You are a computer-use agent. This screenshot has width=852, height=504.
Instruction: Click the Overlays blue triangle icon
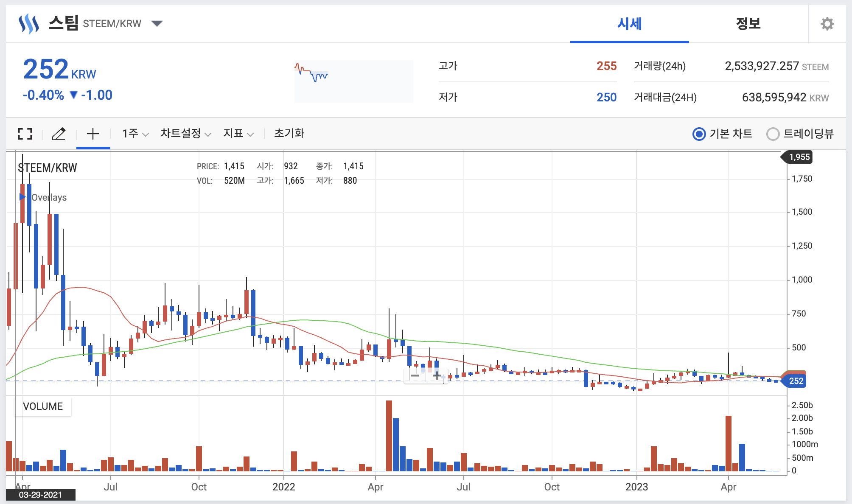point(22,197)
